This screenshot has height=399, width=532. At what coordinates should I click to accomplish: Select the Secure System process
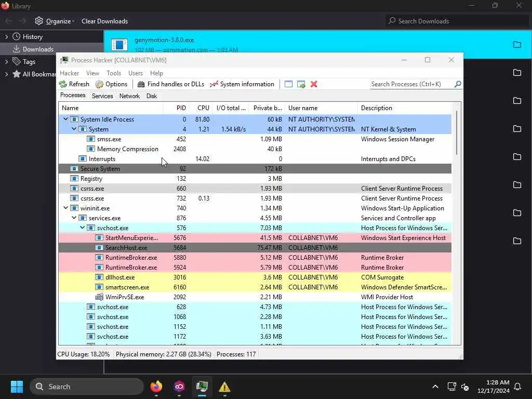tap(255, 169)
